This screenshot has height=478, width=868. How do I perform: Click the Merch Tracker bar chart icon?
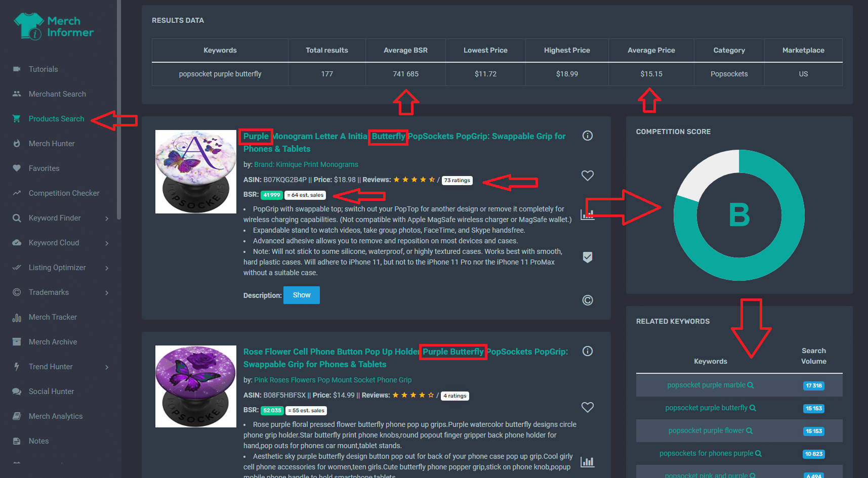17,317
